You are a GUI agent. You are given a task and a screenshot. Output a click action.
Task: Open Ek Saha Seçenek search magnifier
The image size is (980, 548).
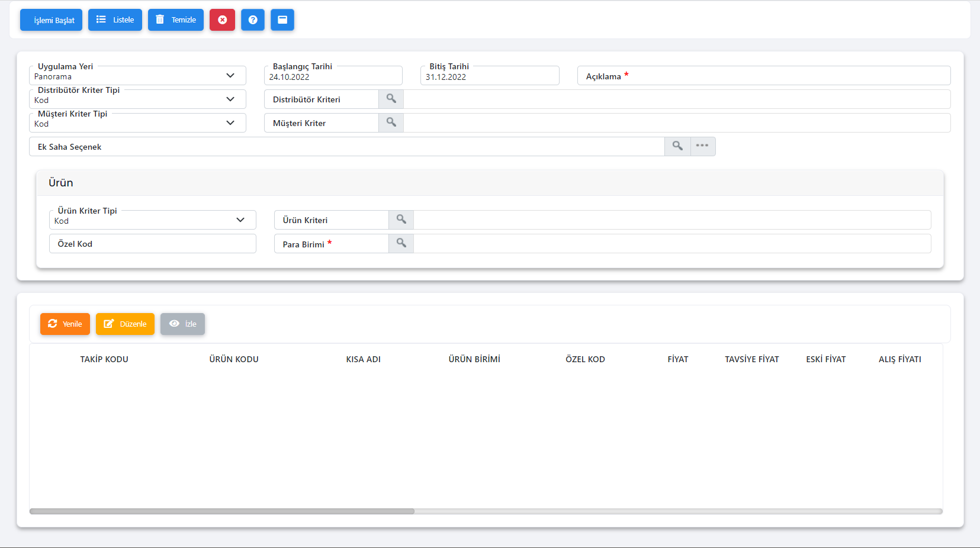click(677, 146)
